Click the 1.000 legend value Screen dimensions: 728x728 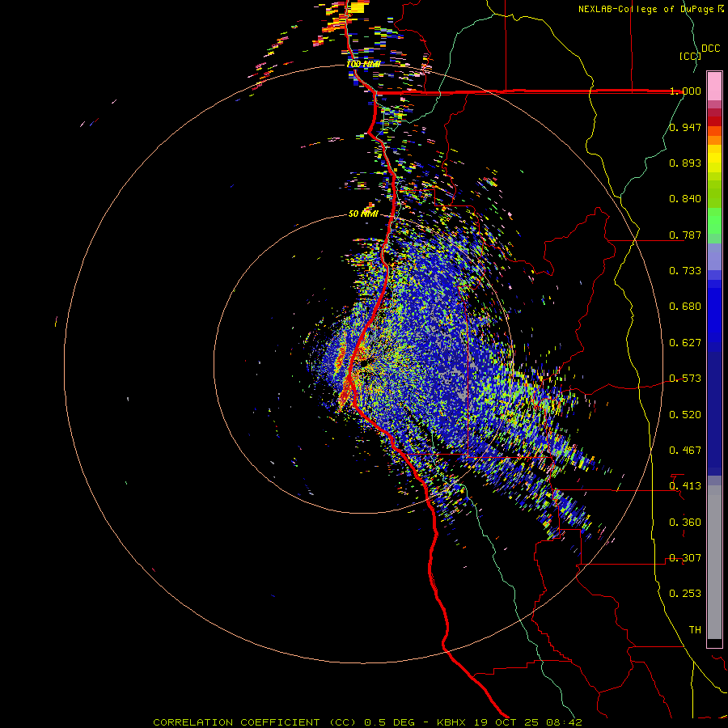tap(685, 91)
